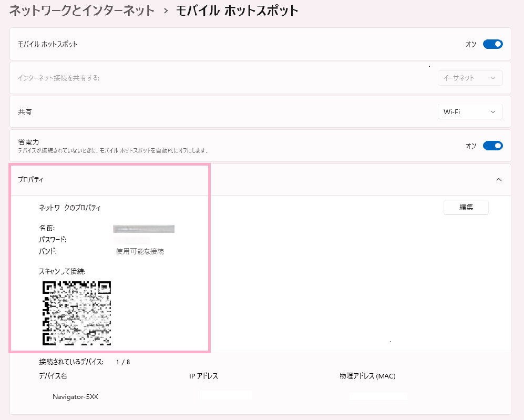
Task: Click the blurred network name value
Action: click(143, 229)
